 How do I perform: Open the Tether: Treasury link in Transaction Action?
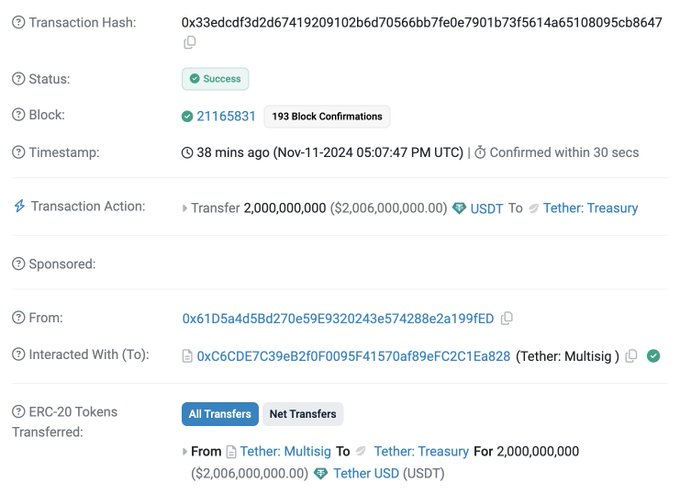590,208
